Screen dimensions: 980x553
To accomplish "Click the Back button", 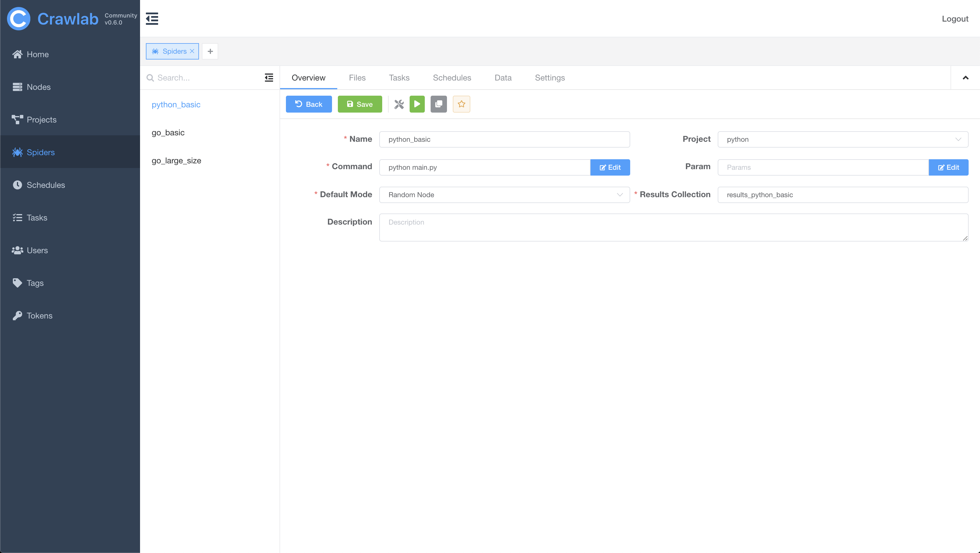I will tap(309, 104).
